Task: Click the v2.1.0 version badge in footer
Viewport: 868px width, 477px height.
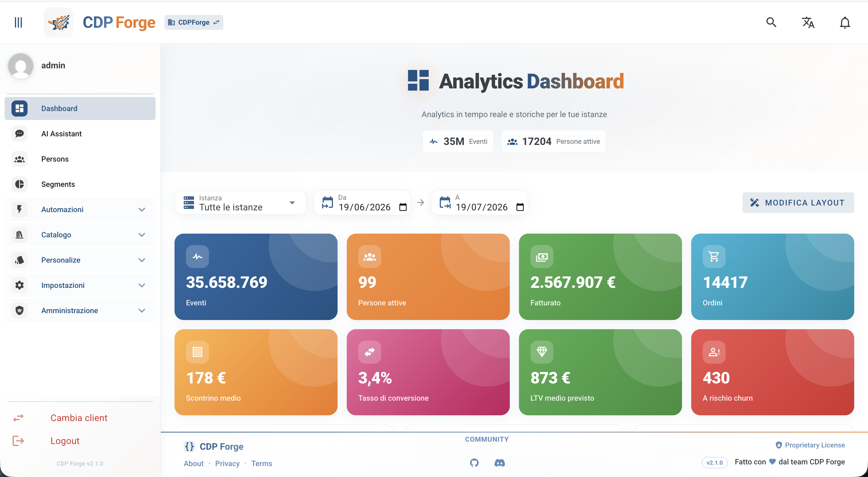Action: point(714,463)
